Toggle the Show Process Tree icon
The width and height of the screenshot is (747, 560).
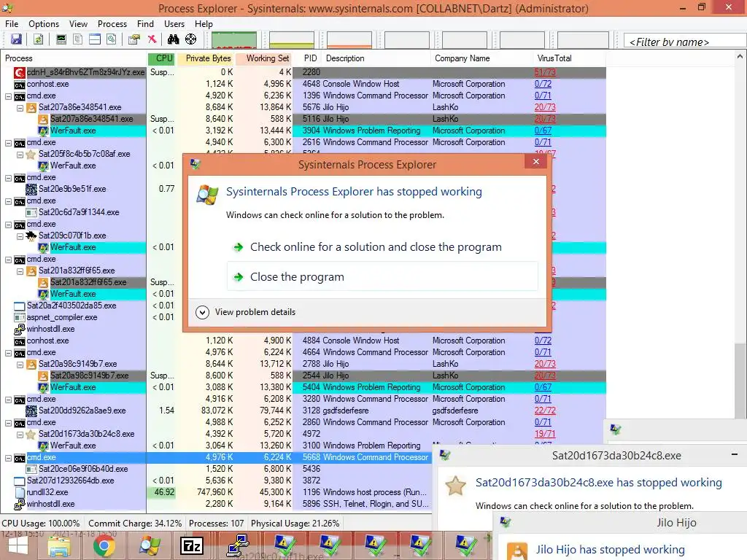pos(77,39)
